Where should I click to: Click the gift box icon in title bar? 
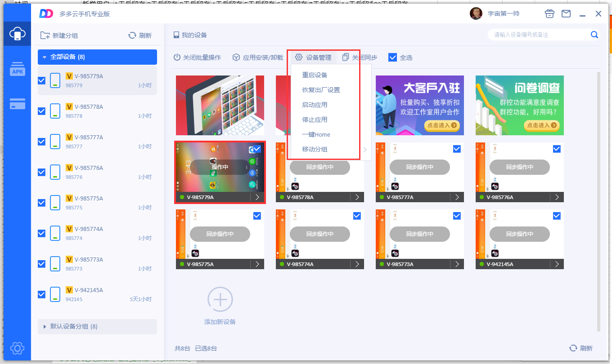[x=549, y=14]
